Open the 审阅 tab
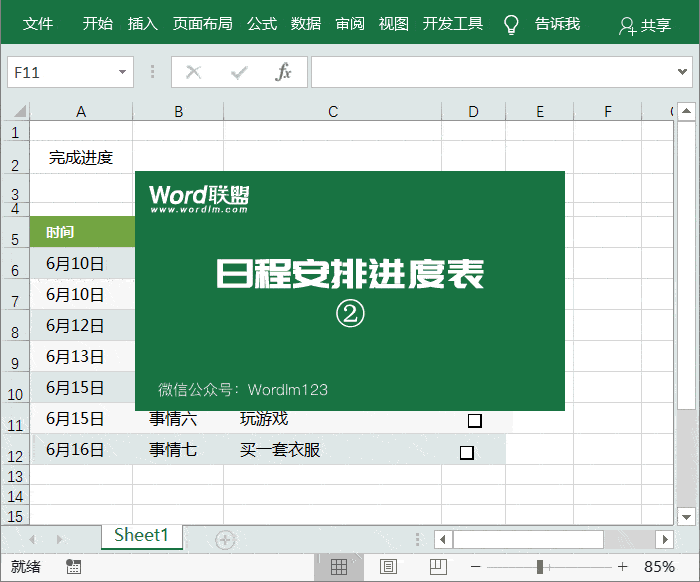The width and height of the screenshot is (700, 582). (350, 24)
